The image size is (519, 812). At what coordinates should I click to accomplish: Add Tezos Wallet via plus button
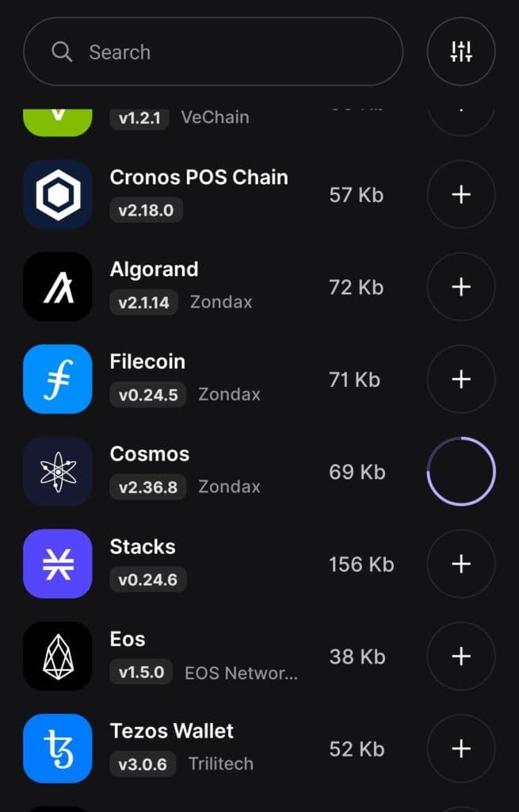461,749
